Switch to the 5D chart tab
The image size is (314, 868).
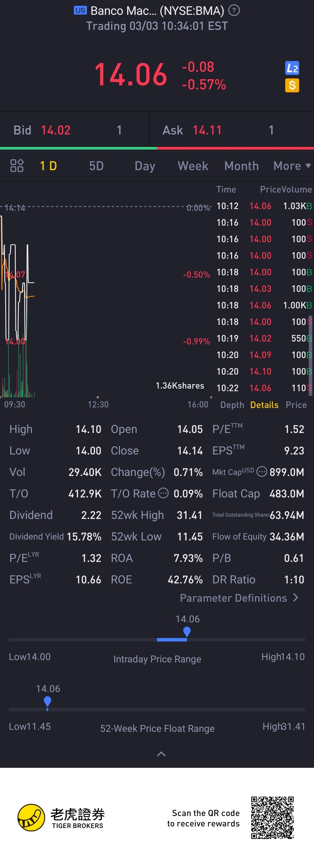click(97, 166)
